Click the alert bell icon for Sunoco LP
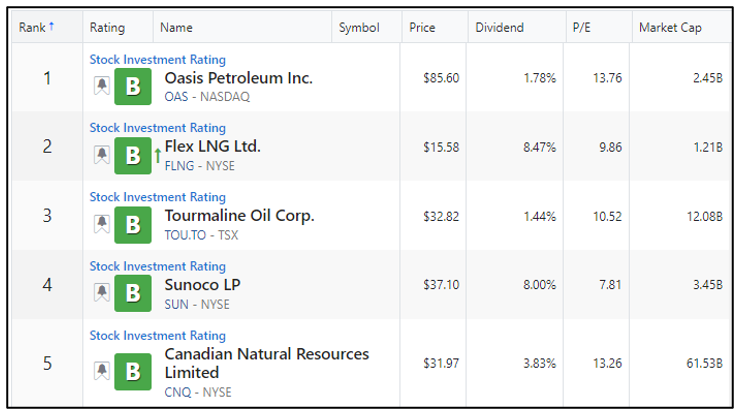The width and height of the screenshot is (741, 418). point(102,292)
